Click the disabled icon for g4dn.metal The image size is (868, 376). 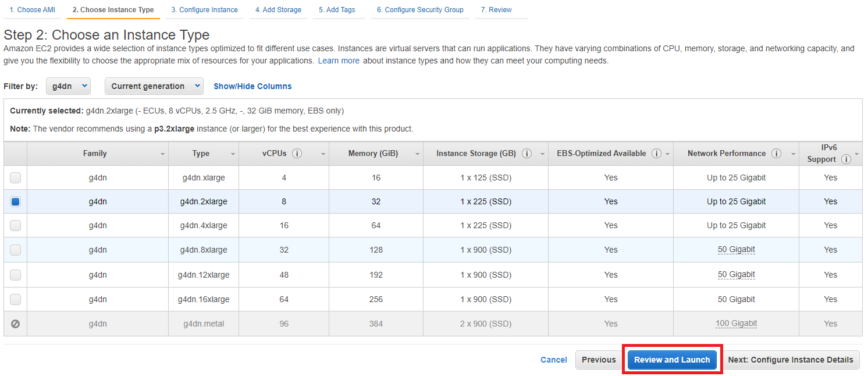coord(15,324)
